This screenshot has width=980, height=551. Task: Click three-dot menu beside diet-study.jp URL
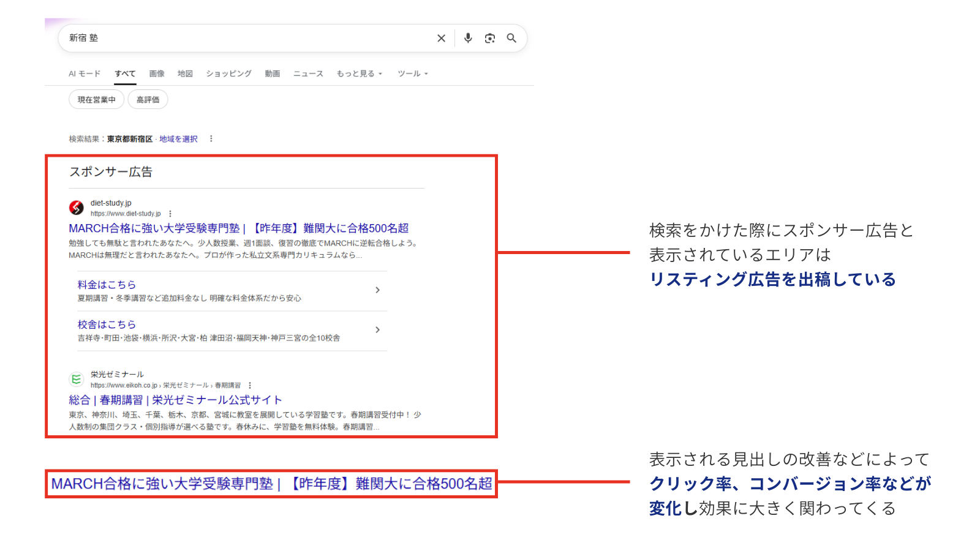170,214
